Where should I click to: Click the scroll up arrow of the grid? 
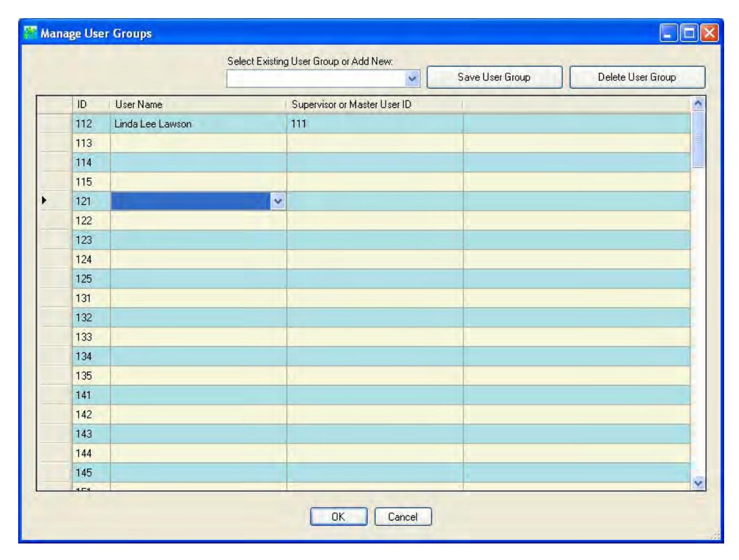coord(698,103)
